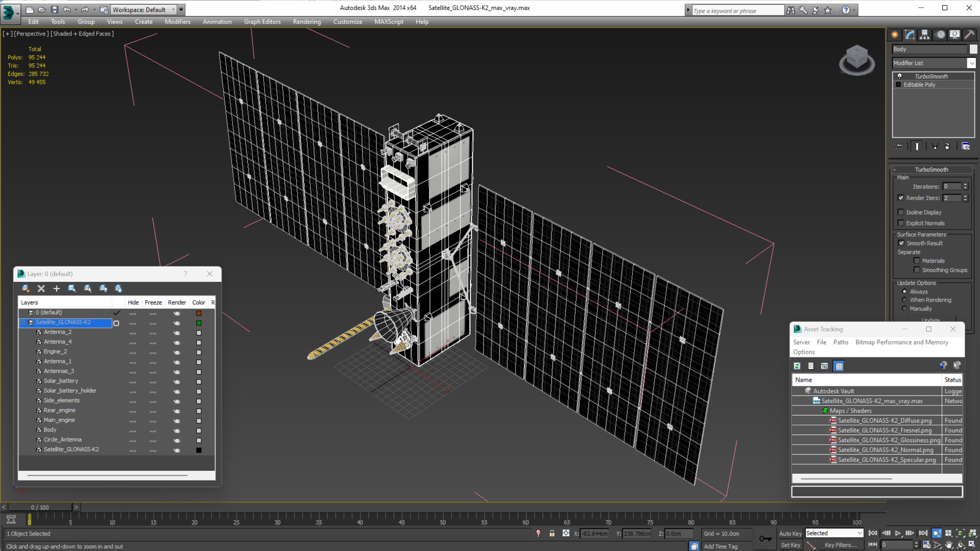Open the Utilities command panel tab
This screenshot has height=551, width=980.
pos(969,35)
